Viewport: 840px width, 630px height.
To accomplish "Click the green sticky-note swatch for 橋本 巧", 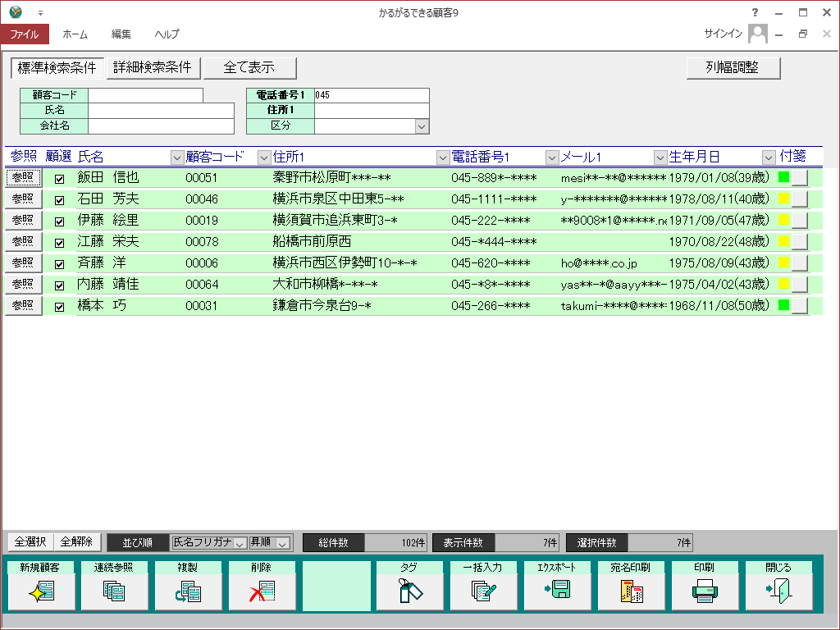I will click(783, 305).
